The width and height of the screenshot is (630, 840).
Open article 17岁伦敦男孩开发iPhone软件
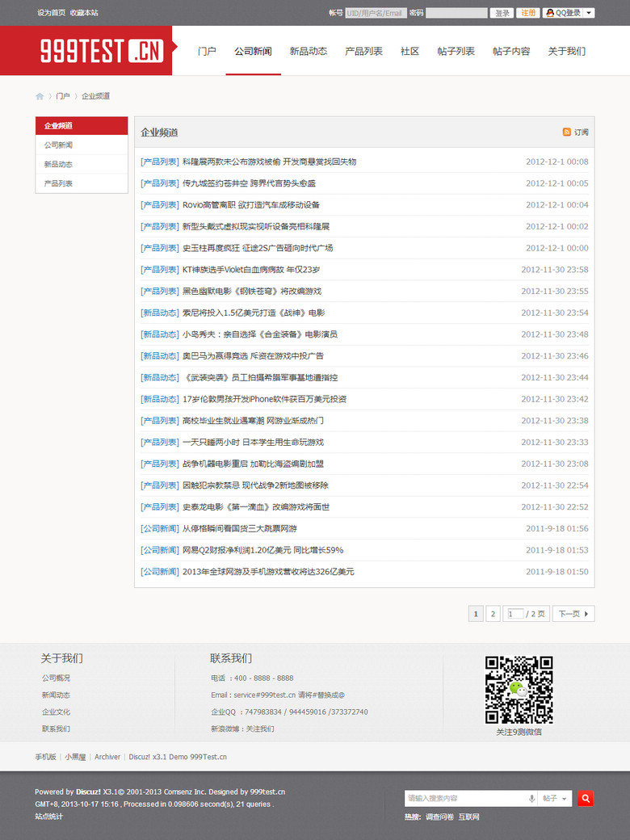[265, 399]
